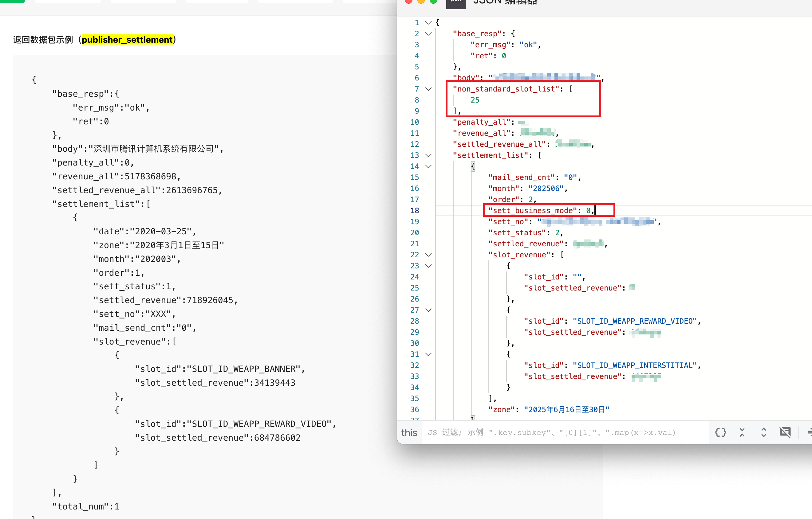Viewport: 812px width, 519px height.
Task: Collapse the root object at line 1
Action: [x=428, y=23]
